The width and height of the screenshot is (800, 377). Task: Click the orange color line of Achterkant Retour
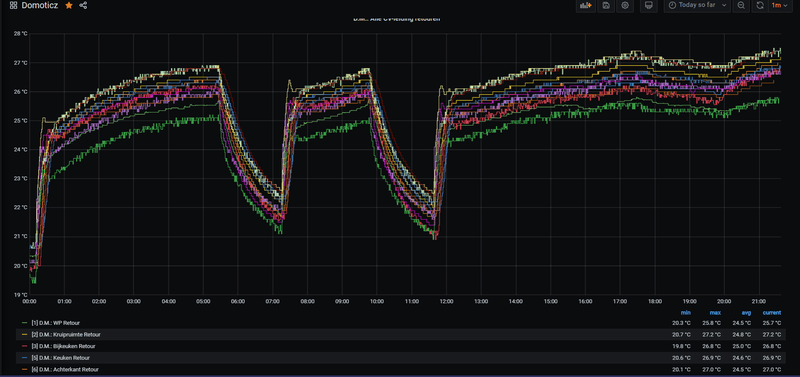[24, 369]
